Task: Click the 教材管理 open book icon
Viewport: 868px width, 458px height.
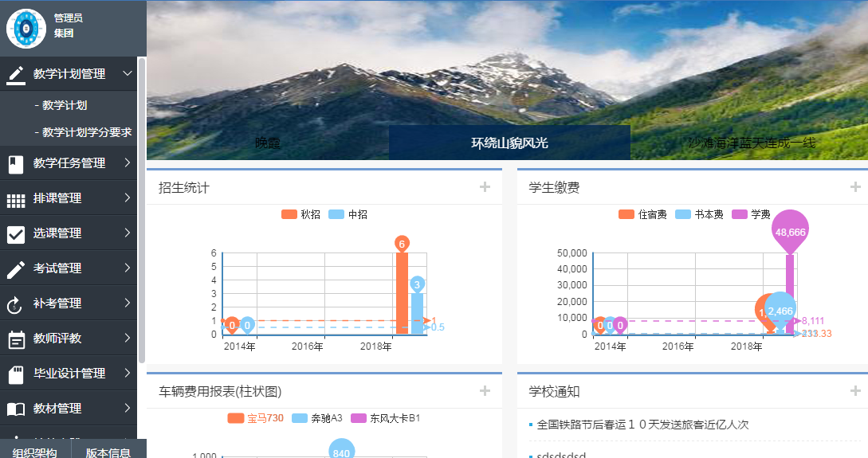Action: coord(16,409)
